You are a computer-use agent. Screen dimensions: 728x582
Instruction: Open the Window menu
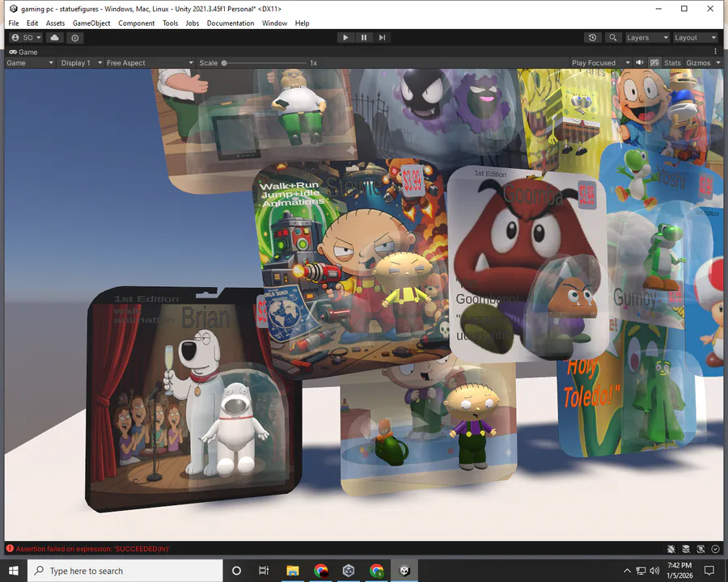pos(274,23)
